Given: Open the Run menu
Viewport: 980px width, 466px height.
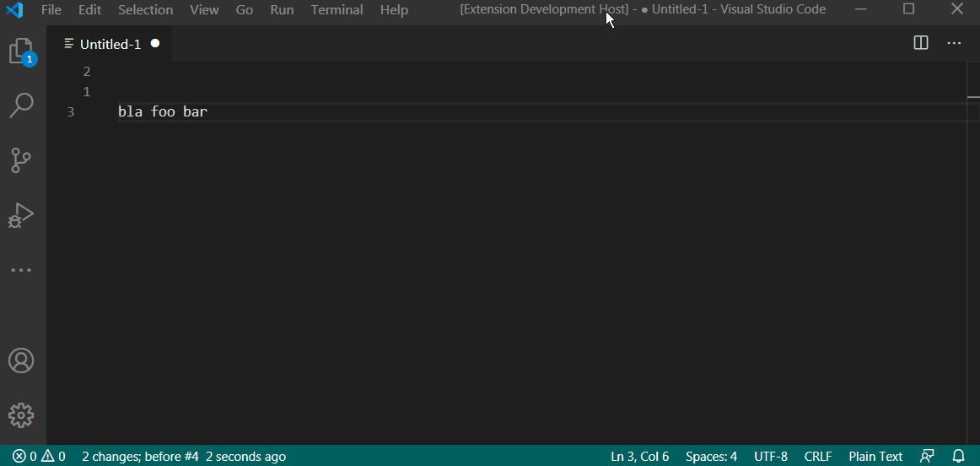Looking at the screenshot, I should coord(282,10).
